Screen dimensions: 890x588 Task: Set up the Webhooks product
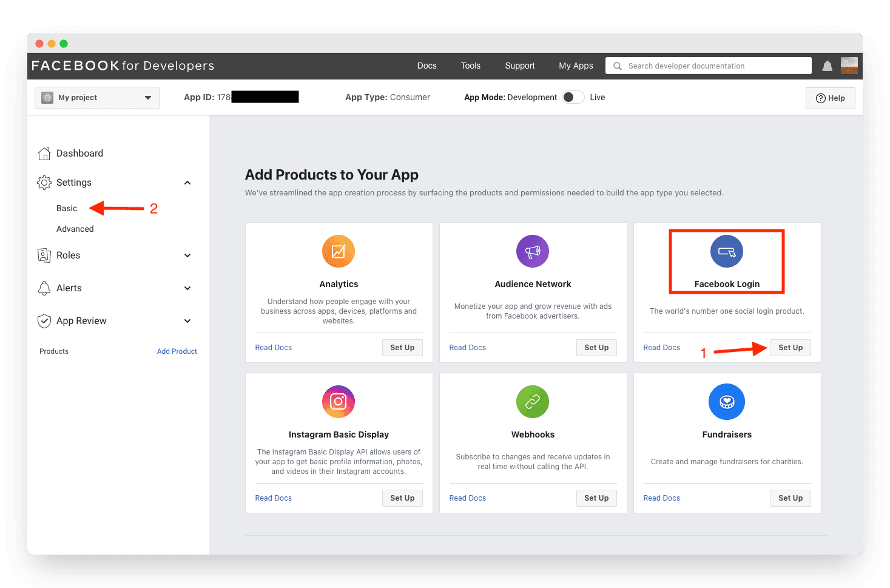tap(596, 498)
